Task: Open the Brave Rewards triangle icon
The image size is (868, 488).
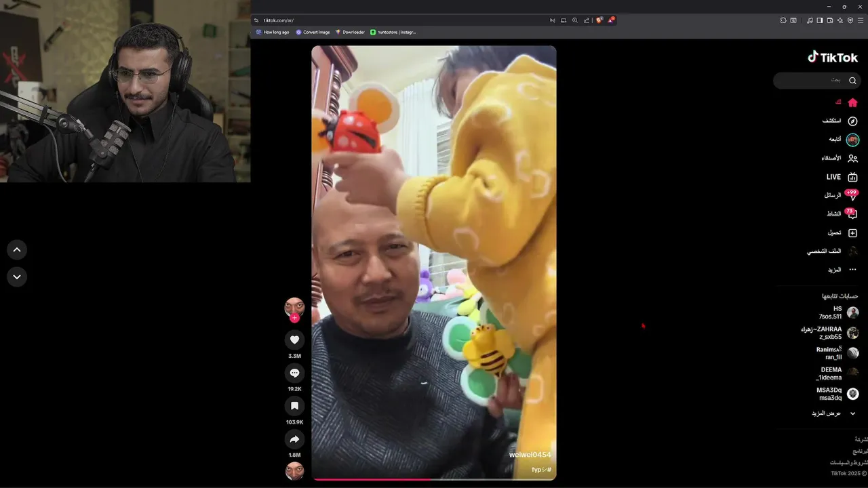Action: point(611,20)
